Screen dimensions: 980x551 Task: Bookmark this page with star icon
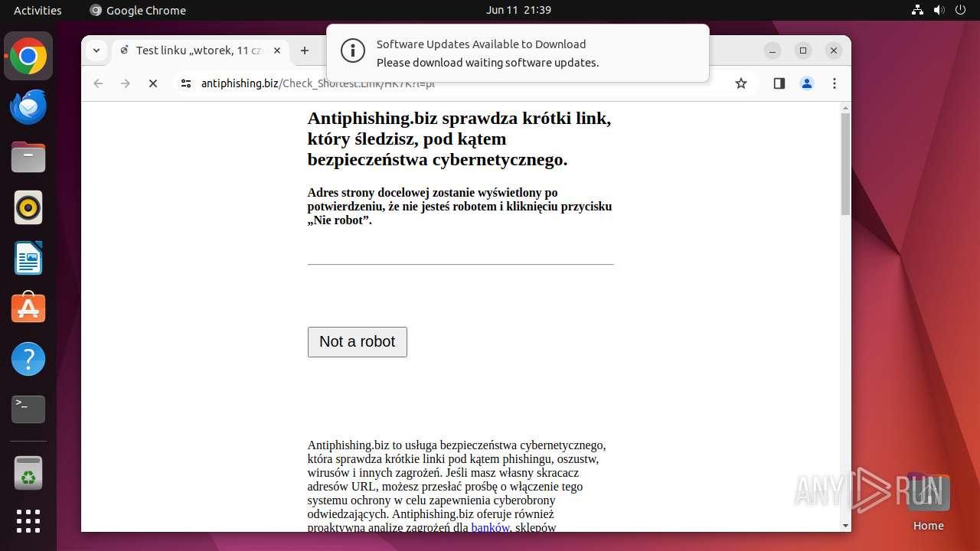pos(741,83)
